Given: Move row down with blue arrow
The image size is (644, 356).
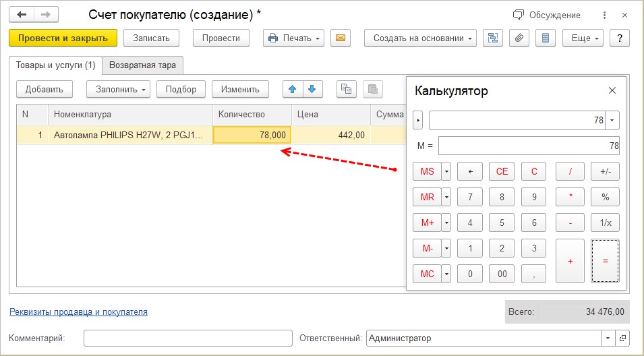Looking at the screenshot, I should pyautogui.click(x=312, y=89).
